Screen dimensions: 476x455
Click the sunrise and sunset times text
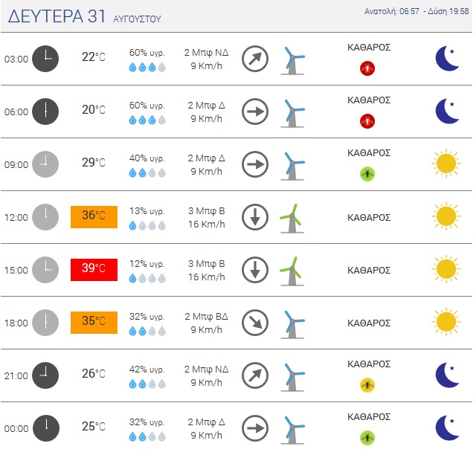[x=416, y=12]
